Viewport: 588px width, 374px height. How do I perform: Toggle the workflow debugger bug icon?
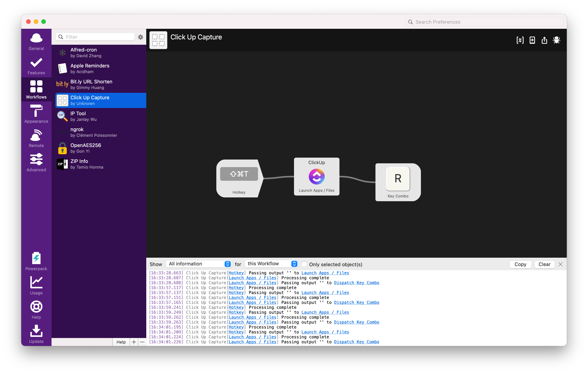557,40
